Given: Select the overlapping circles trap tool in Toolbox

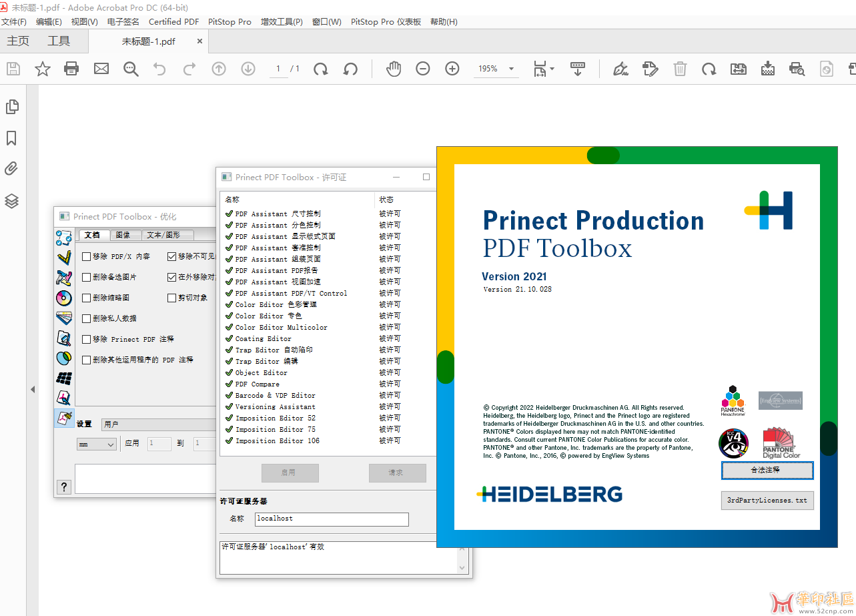Looking at the screenshot, I should (x=64, y=358).
